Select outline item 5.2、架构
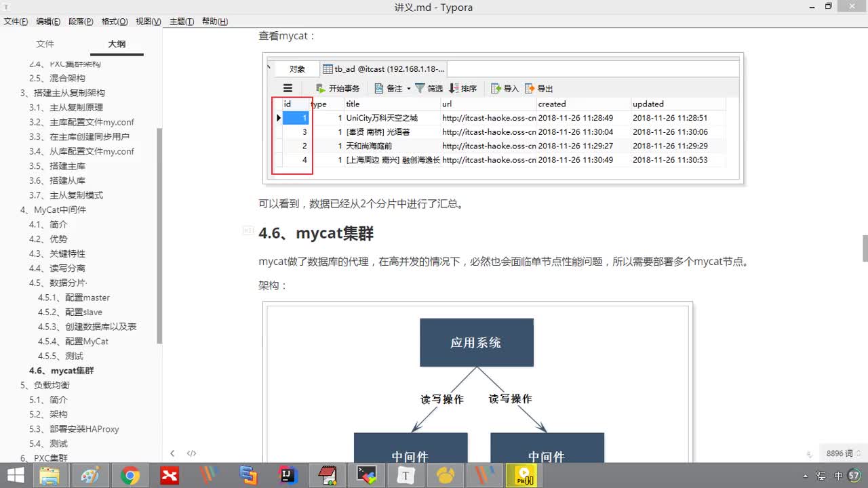868x488 pixels. click(x=48, y=414)
